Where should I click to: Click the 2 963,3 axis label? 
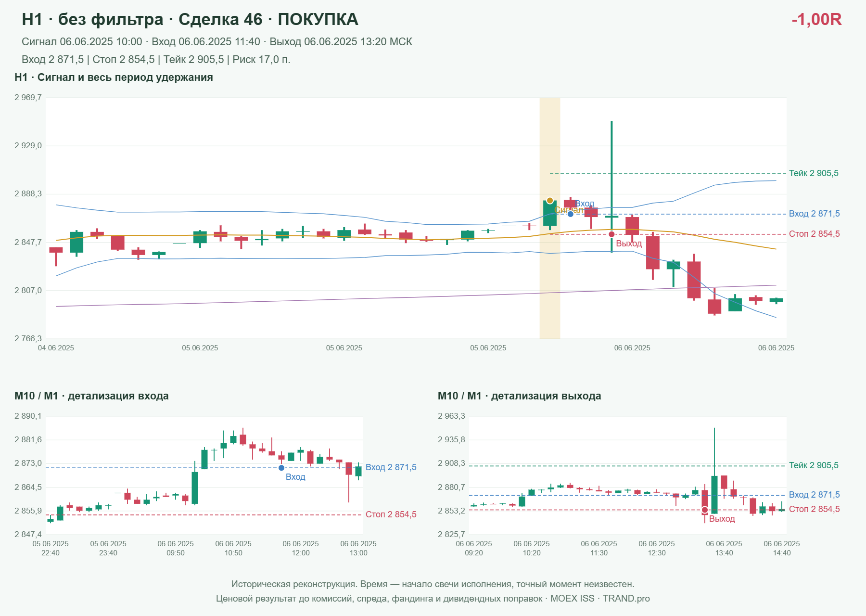[451, 416]
